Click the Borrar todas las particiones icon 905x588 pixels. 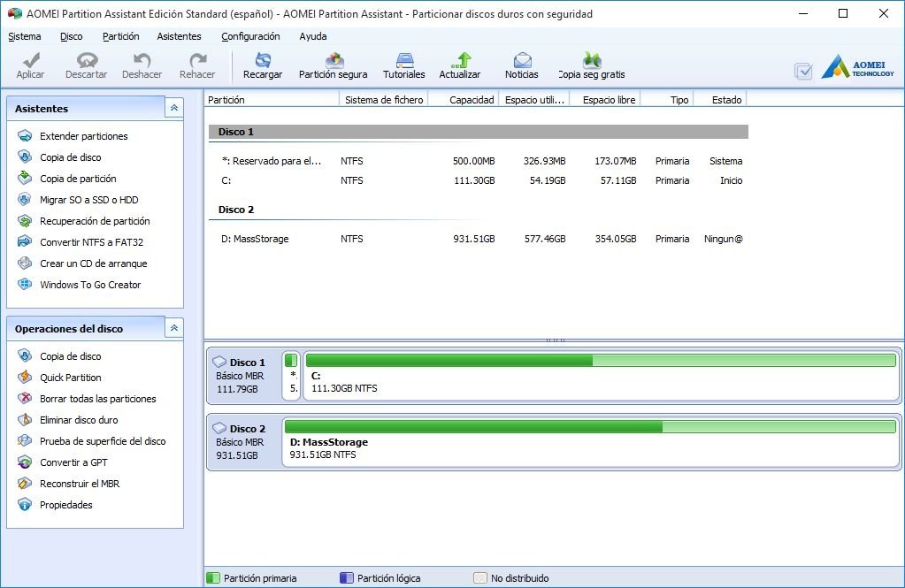point(25,399)
